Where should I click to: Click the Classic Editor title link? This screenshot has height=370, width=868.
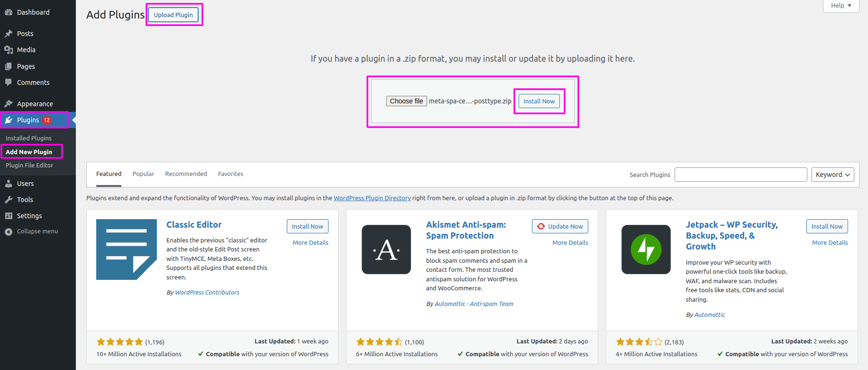[194, 225]
